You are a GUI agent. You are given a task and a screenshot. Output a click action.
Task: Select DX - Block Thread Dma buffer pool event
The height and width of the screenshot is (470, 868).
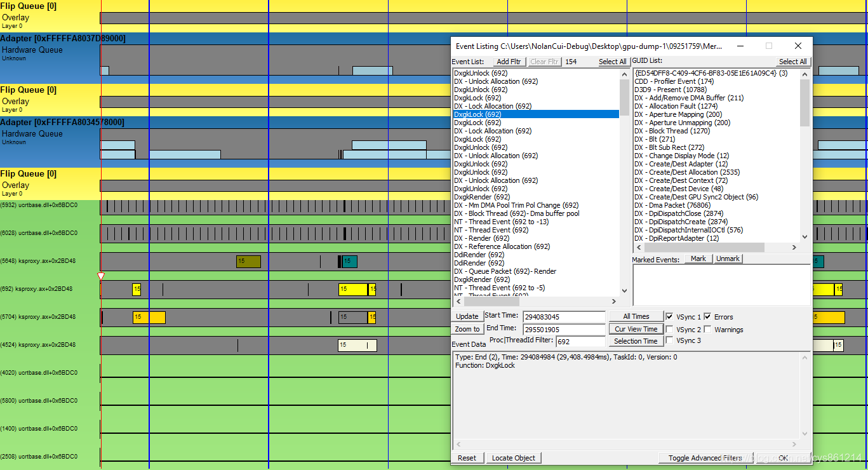517,213
